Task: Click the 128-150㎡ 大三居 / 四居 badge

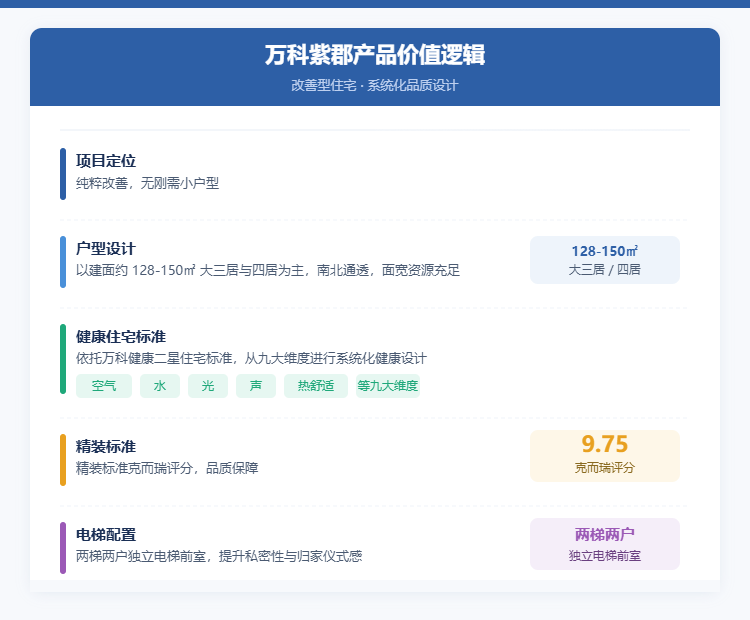Action: click(x=605, y=260)
